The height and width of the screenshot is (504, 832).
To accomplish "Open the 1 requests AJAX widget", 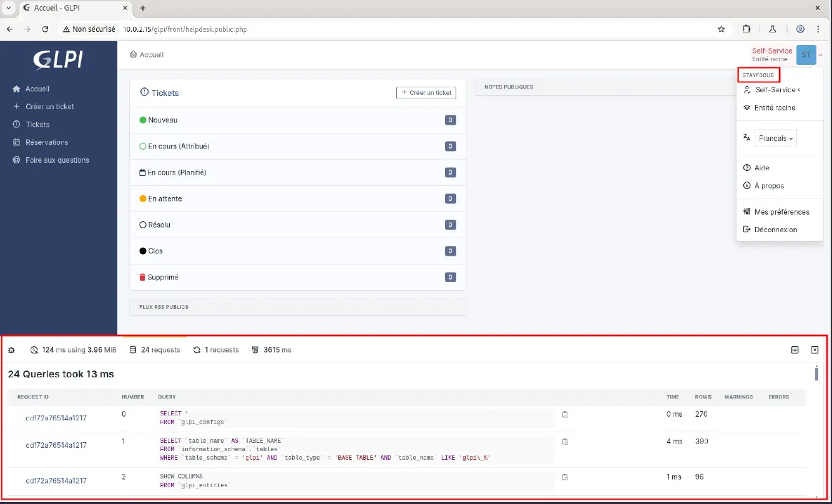I will pos(216,350).
